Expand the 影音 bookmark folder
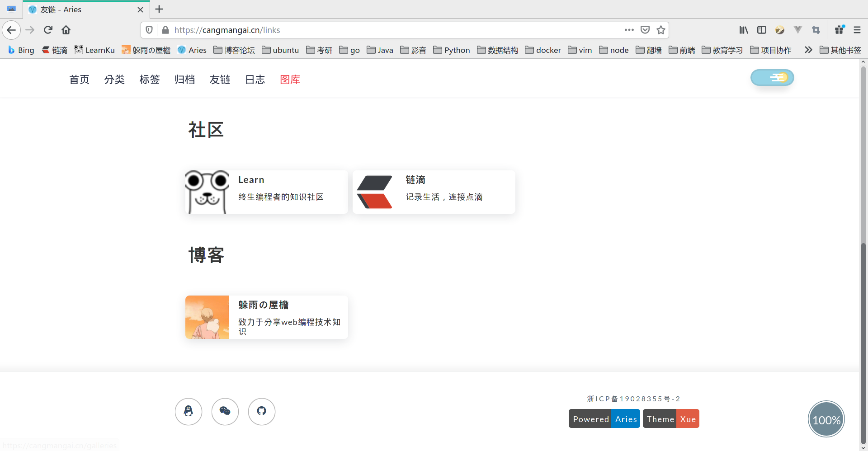This screenshot has height=451, width=868. 413,50
